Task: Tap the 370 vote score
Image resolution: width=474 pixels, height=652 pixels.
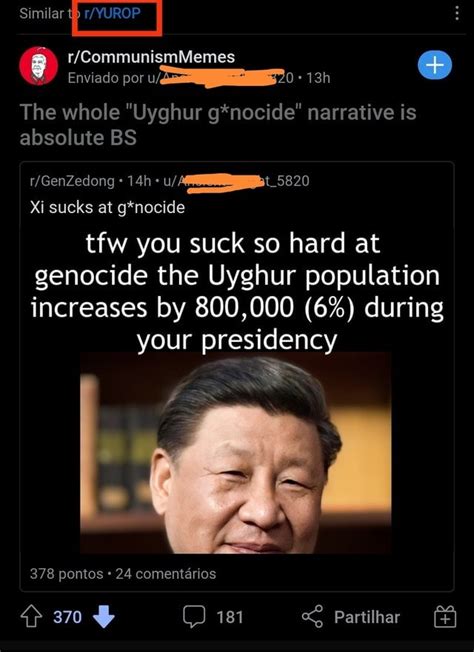Action: 67,617
